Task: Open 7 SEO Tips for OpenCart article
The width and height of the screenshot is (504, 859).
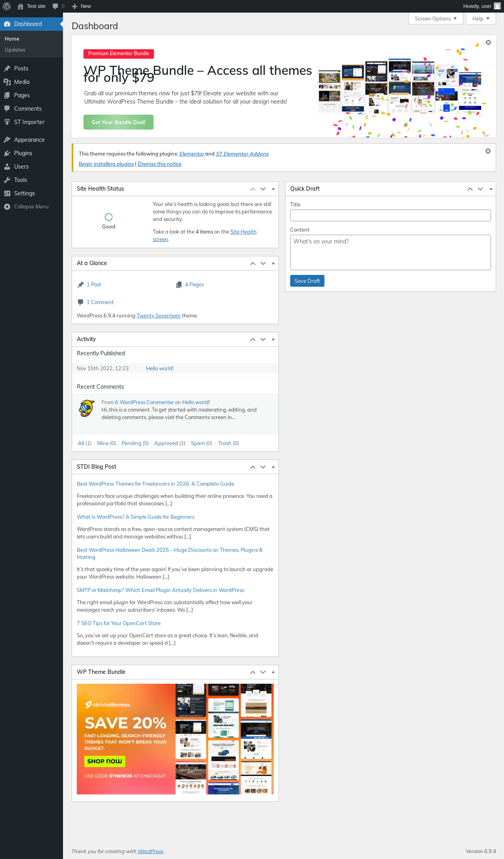Action: pos(119,623)
